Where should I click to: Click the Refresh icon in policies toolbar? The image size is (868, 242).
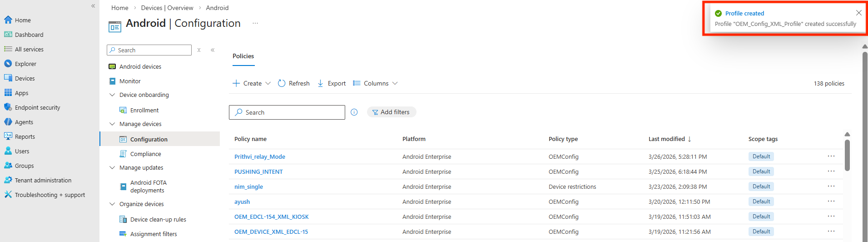point(282,83)
